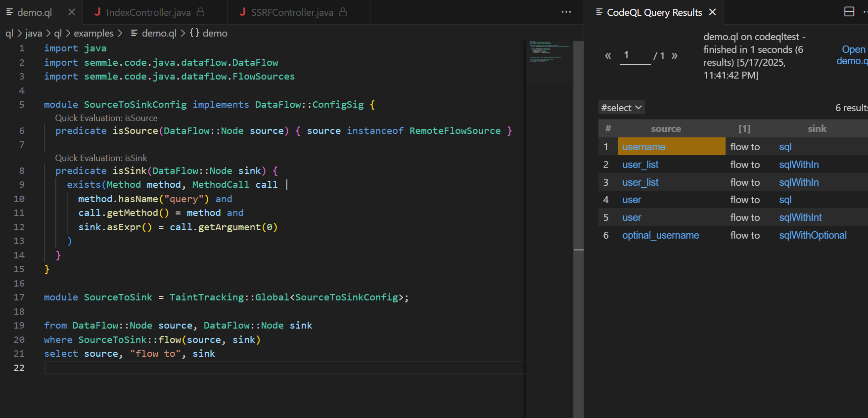Open the #select result set dropdown
The image size is (868, 418).
pyautogui.click(x=621, y=108)
